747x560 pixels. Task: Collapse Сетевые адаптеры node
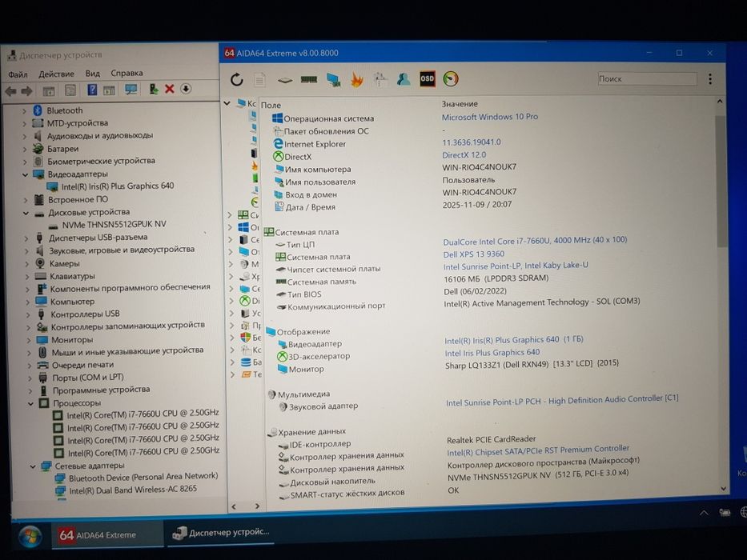[33, 466]
